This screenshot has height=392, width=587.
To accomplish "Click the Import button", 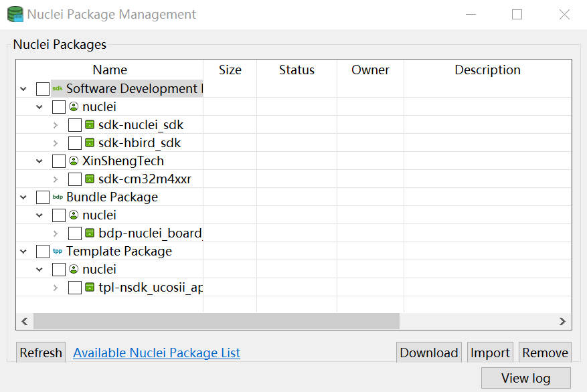I will tap(490, 353).
